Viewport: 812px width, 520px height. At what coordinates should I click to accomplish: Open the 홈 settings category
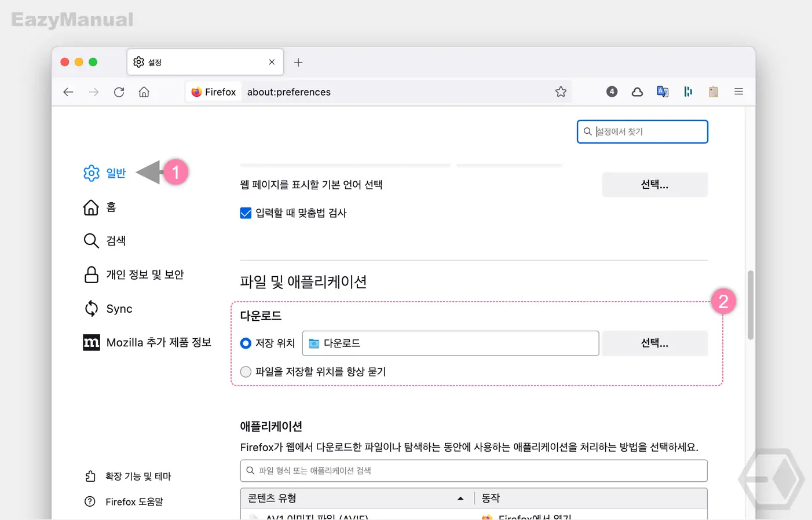point(100,207)
